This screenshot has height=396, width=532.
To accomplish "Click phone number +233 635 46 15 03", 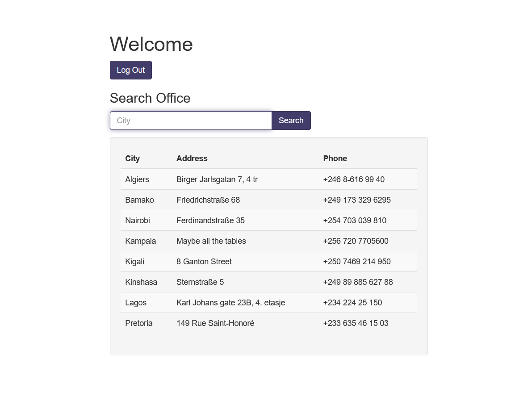I will 356,323.
